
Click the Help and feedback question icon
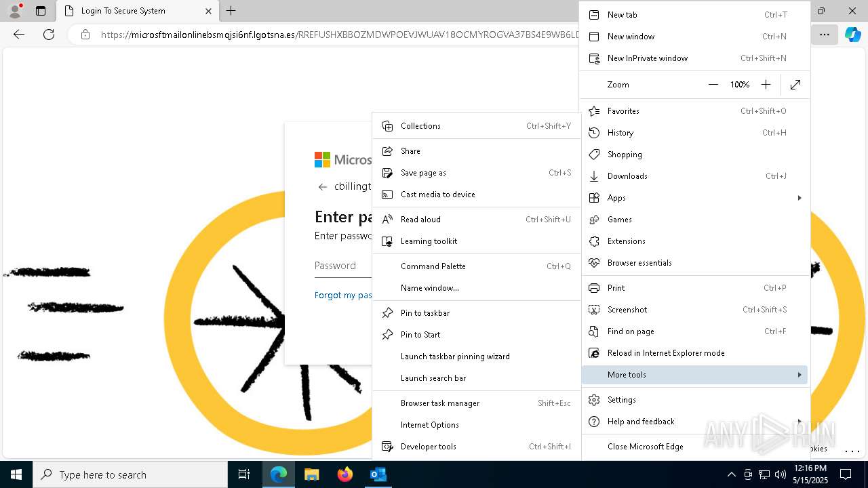594,422
